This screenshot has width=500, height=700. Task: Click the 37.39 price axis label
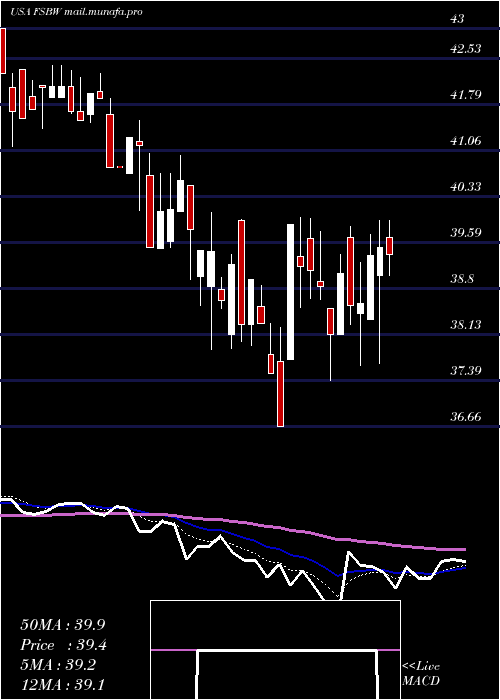click(x=466, y=371)
